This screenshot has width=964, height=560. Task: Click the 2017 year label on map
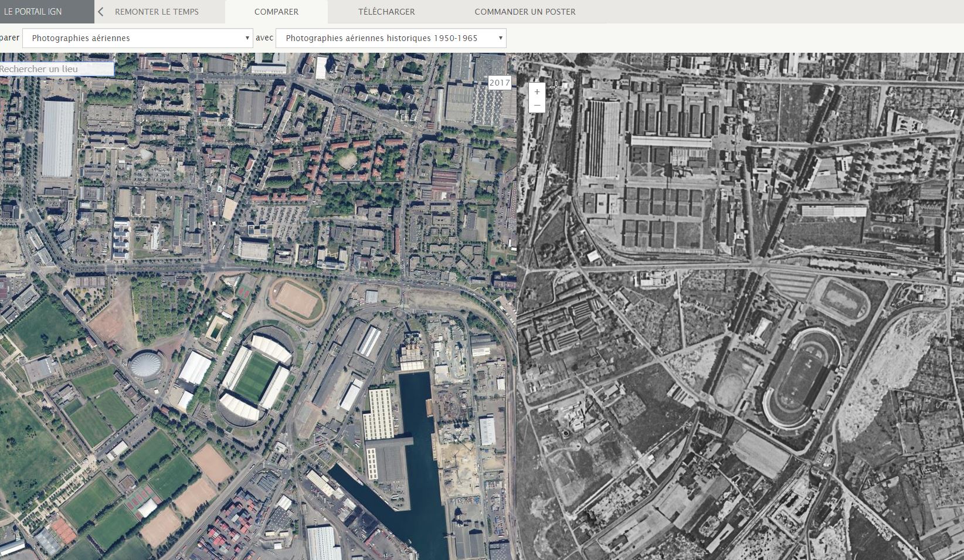coord(500,83)
